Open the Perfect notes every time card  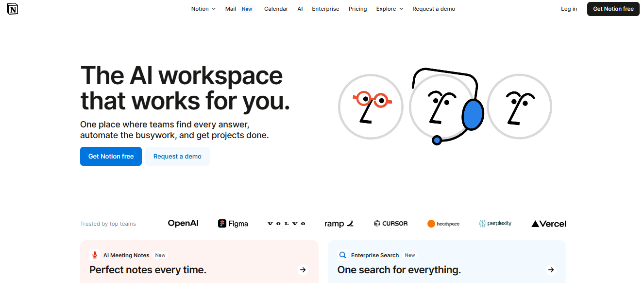point(199,262)
